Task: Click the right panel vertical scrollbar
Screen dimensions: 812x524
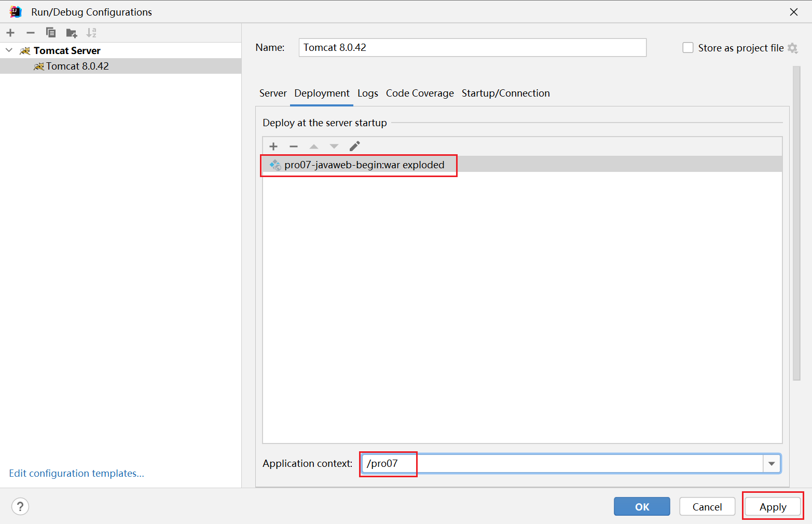Action: [796, 223]
